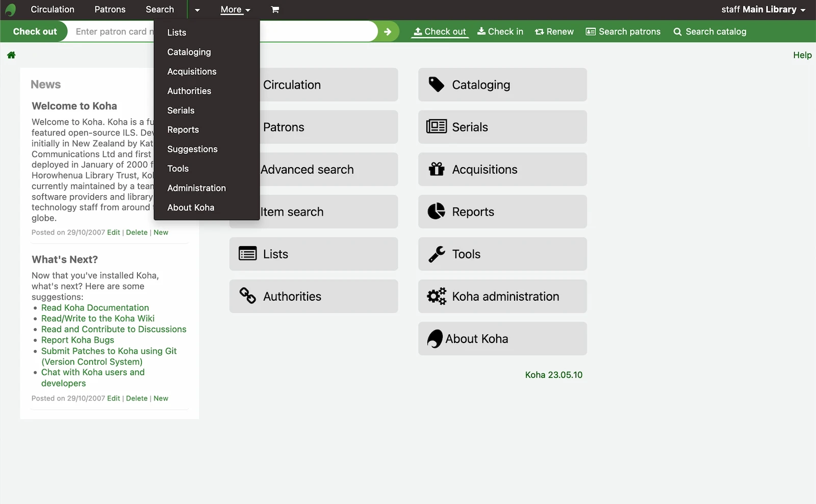Screen dimensions: 816x504
Task: Go to Patrons in the top navigation
Action: [x=110, y=10]
